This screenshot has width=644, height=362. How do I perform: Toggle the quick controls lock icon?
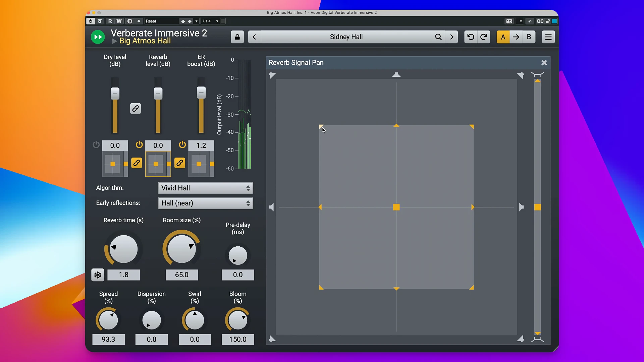coord(548,21)
